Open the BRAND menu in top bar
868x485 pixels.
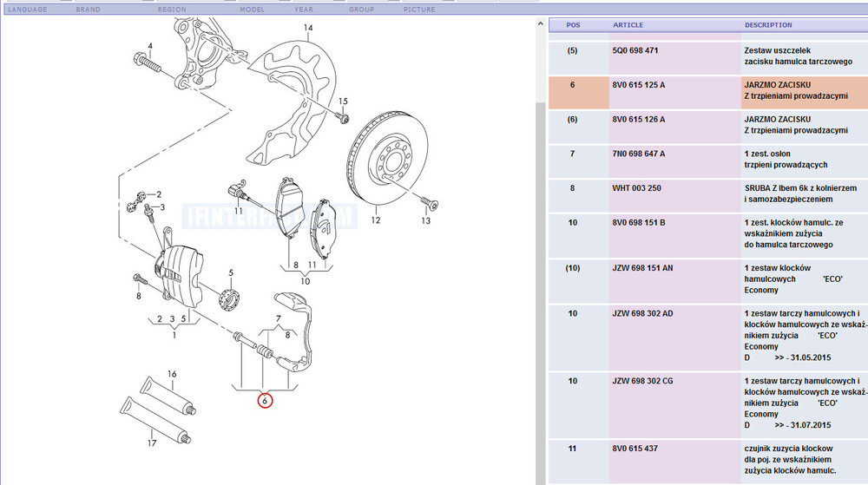[x=88, y=10]
